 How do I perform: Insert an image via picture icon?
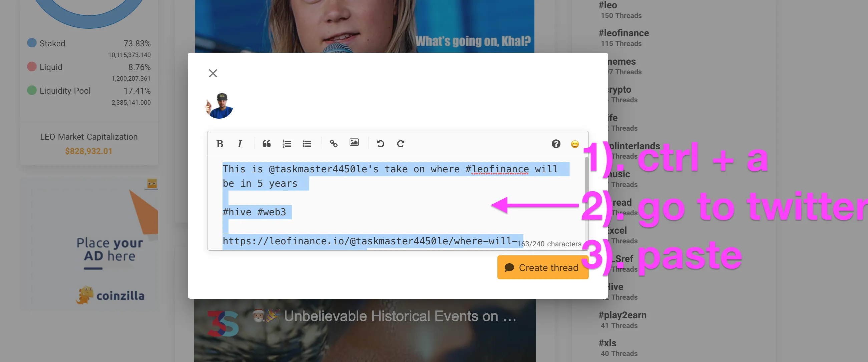coord(354,142)
